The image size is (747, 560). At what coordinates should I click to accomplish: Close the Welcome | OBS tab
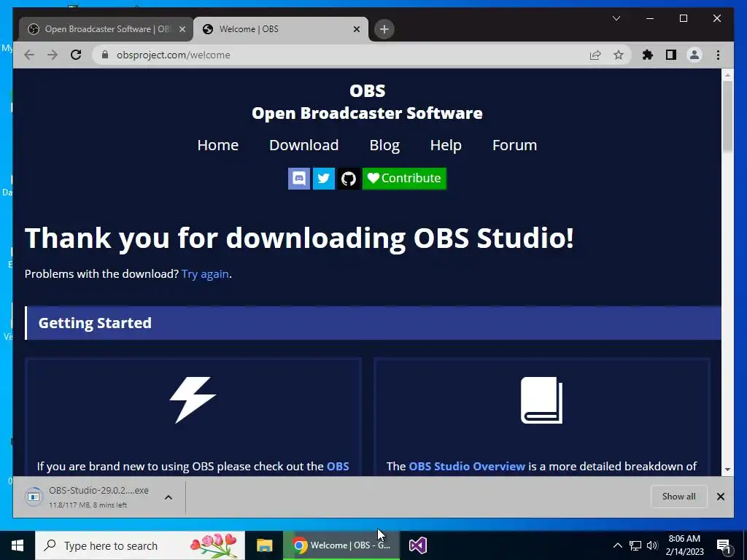pos(356,29)
